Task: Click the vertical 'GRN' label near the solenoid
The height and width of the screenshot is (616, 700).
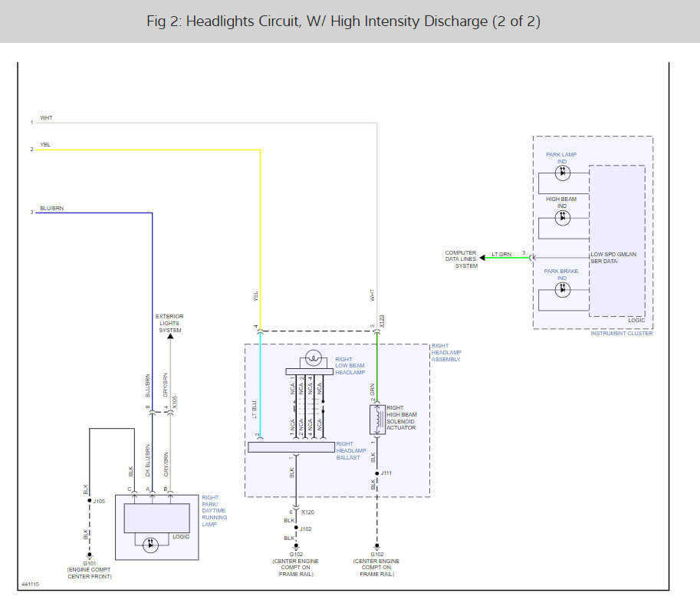Action: click(x=373, y=389)
